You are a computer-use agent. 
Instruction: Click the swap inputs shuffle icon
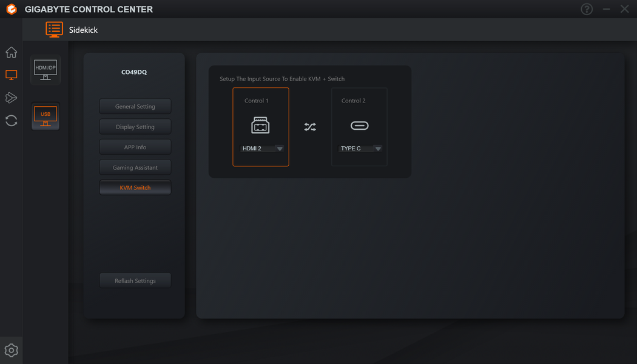pos(310,127)
